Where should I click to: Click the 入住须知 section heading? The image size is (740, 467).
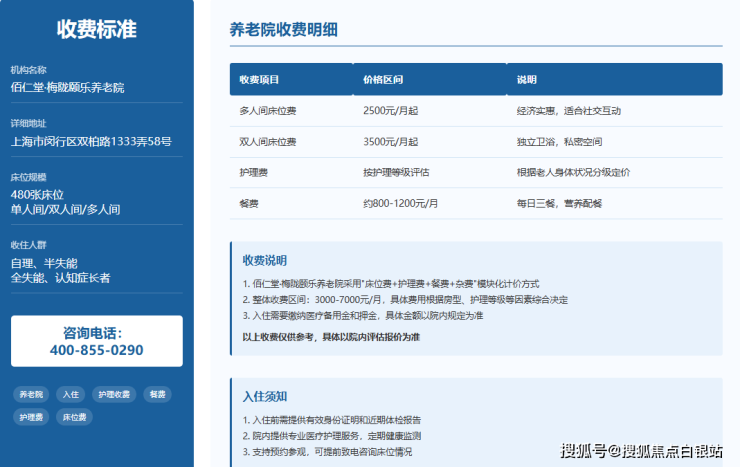pyautogui.click(x=265, y=397)
